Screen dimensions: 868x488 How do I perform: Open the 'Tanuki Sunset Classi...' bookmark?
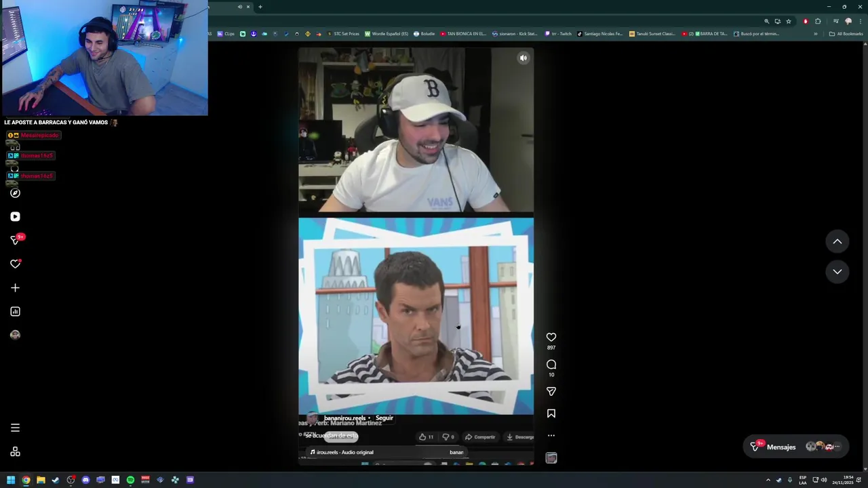(x=652, y=34)
